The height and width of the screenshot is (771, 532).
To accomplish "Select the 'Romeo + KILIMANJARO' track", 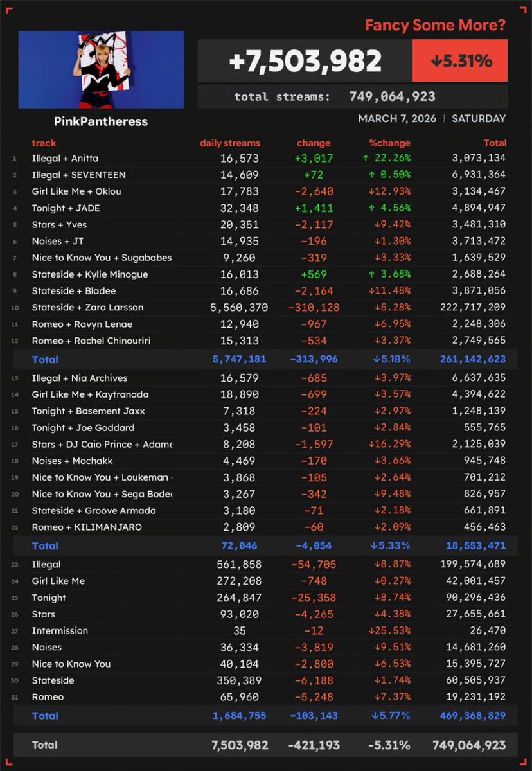I will pyautogui.click(x=87, y=527).
